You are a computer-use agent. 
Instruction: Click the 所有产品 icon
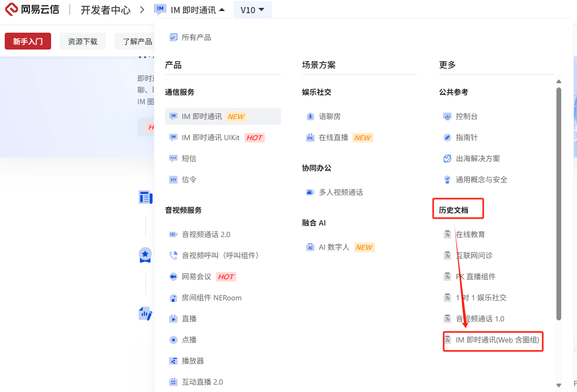click(173, 37)
